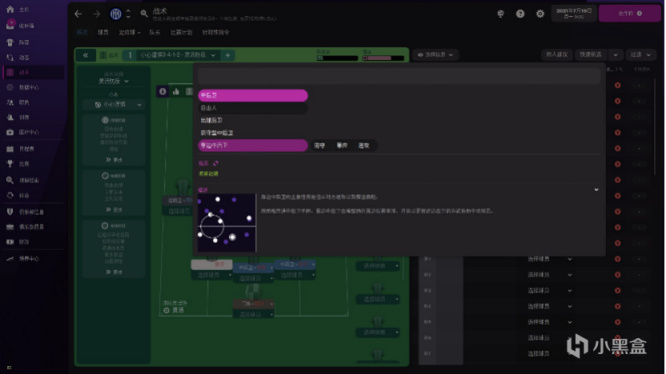Collapse the description section chevron

coord(596,190)
